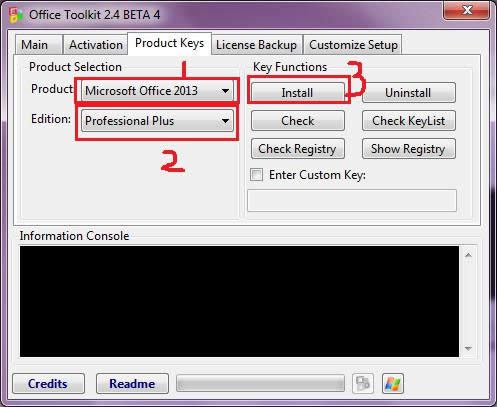
Task: Click the progress bar at the bottom
Action: [260, 383]
